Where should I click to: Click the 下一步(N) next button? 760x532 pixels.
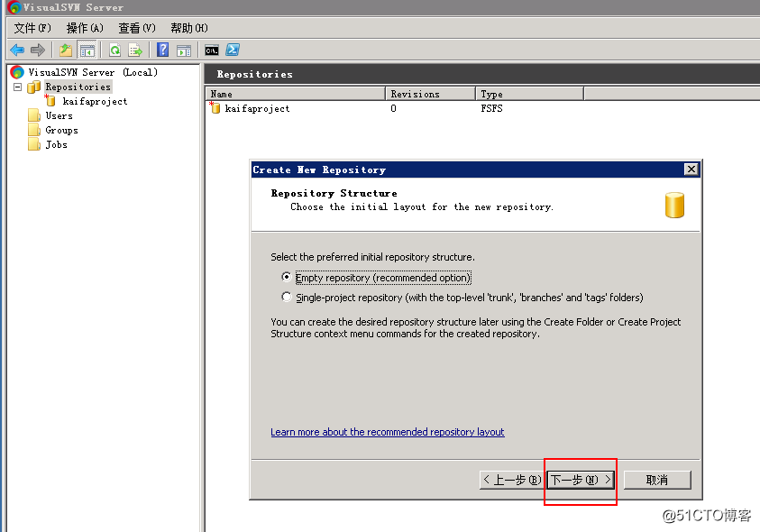[x=581, y=480]
